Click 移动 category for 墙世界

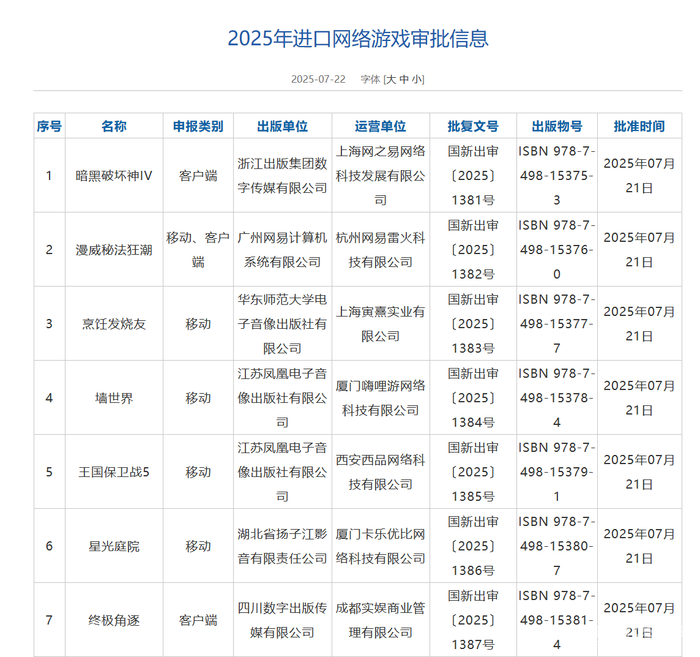(198, 398)
